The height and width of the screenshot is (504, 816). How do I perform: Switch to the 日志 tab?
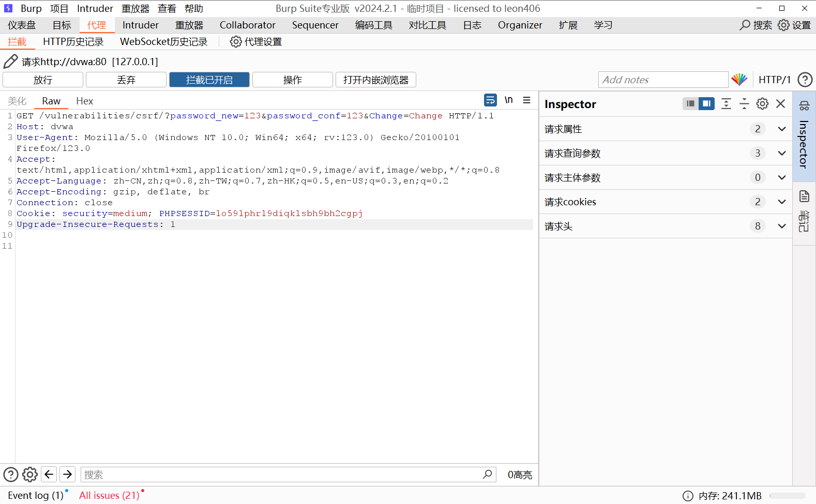tap(472, 25)
